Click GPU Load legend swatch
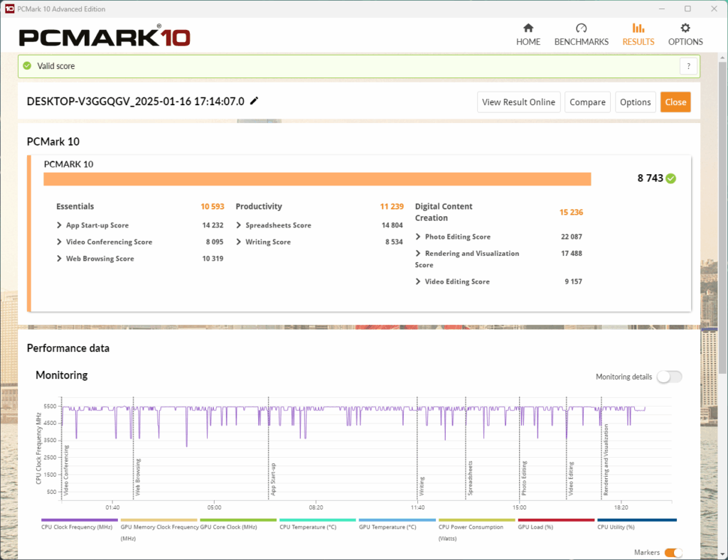 coord(556,520)
